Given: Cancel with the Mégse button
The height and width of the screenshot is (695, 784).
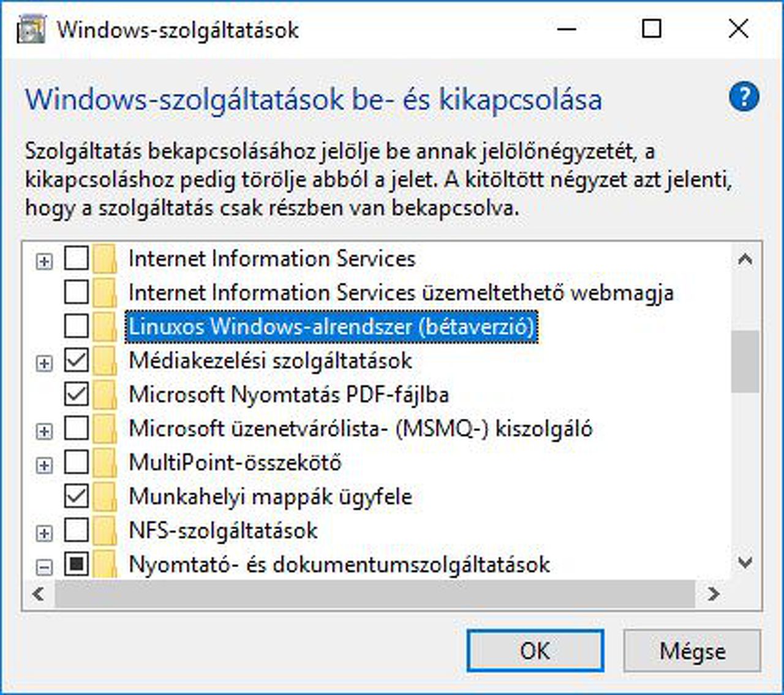Looking at the screenshot, I should point(692,651).
